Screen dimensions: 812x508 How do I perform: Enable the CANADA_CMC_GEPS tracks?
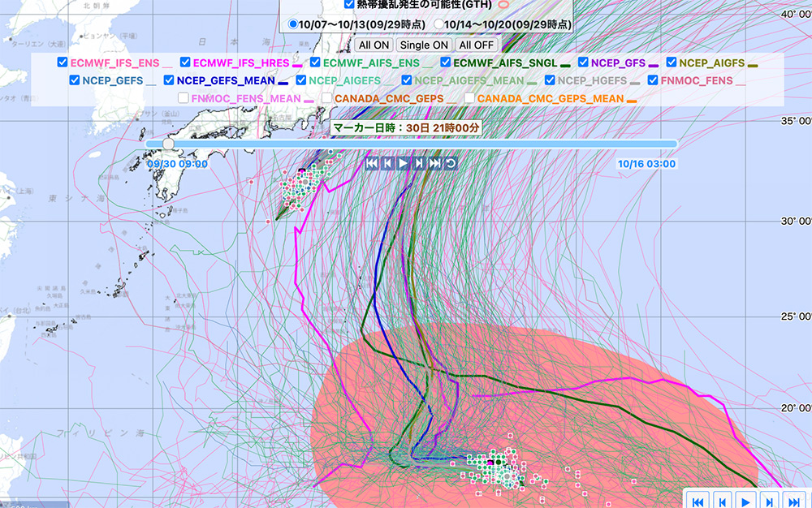point(326,98)
